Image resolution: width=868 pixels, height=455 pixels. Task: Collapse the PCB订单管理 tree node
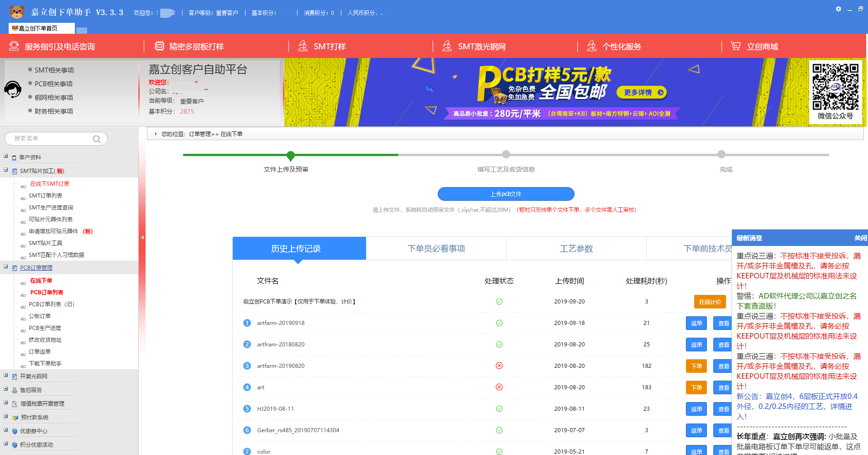pos(5,267)
